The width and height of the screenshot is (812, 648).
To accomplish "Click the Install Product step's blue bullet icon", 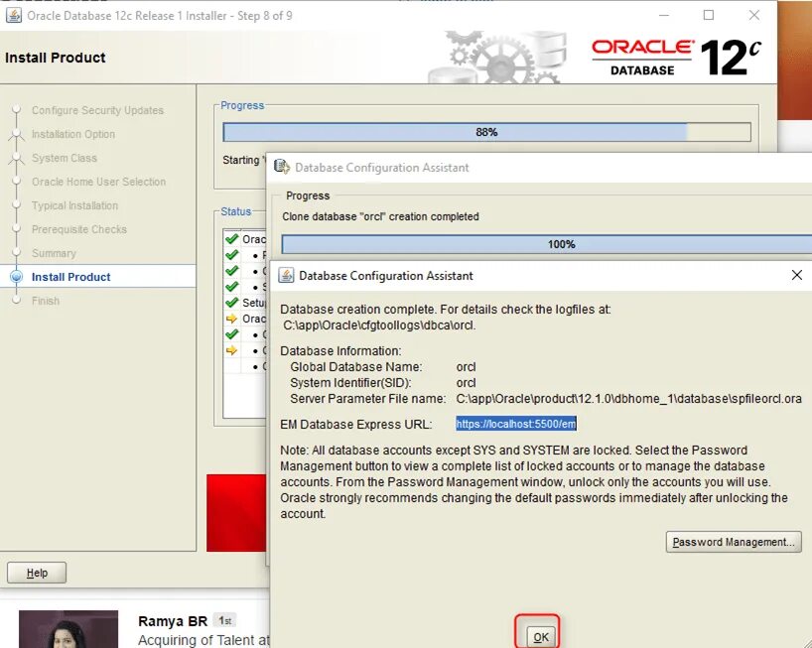I will pos(17,277).
